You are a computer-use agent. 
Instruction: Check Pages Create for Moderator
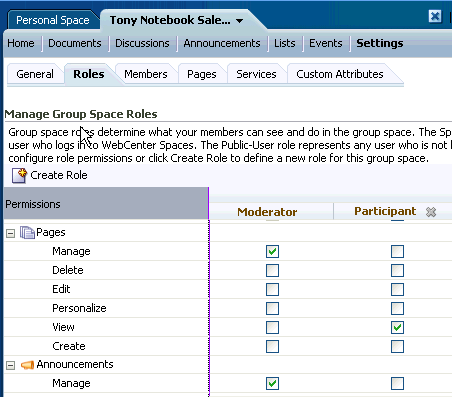pyautogui.click(x=272, y=346)
